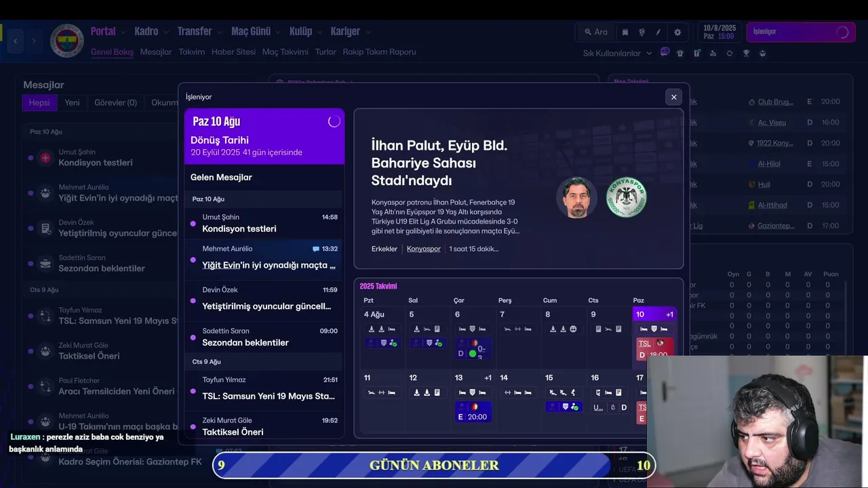Open the shirt icon in favorites bar
Screen dimensions: 868x488
(x=680, y=53)
